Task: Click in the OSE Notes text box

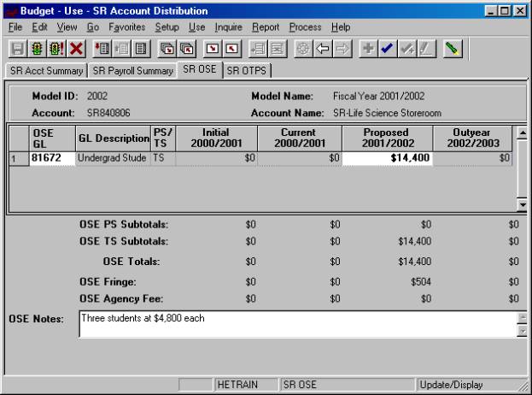Action: pos(297,323)
